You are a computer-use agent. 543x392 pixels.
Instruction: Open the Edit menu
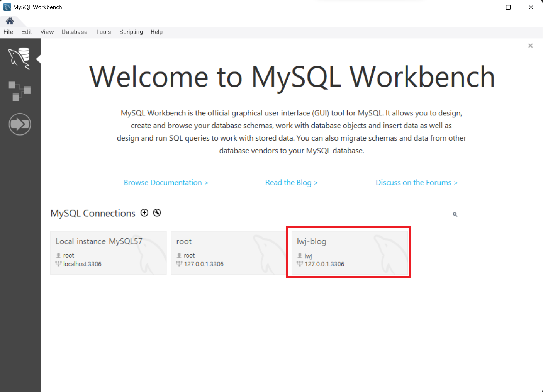tap(26, 32)
